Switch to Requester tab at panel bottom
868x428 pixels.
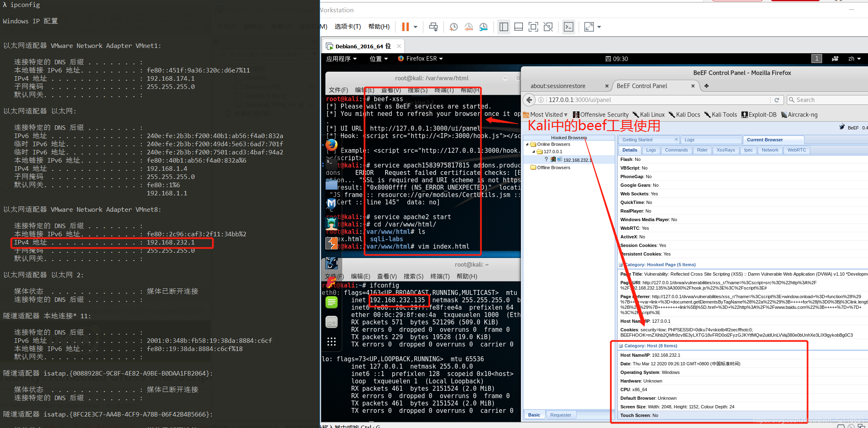click(560, 415)
